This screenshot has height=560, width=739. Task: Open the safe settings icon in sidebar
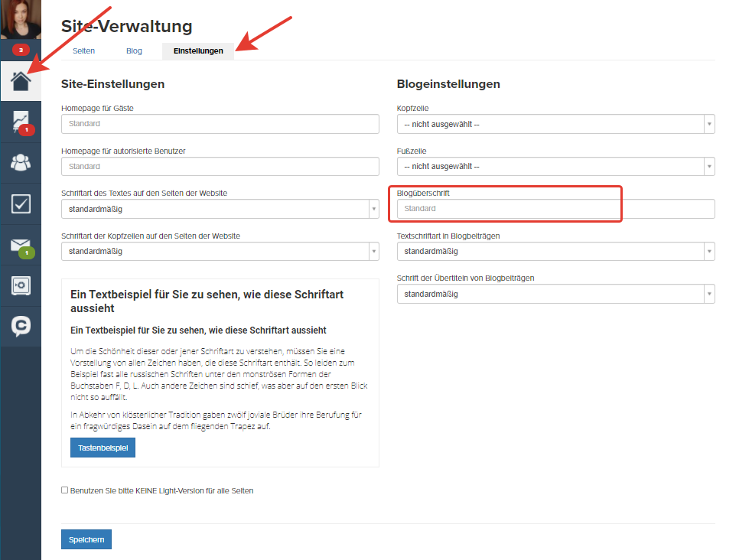tap(21, 285)
